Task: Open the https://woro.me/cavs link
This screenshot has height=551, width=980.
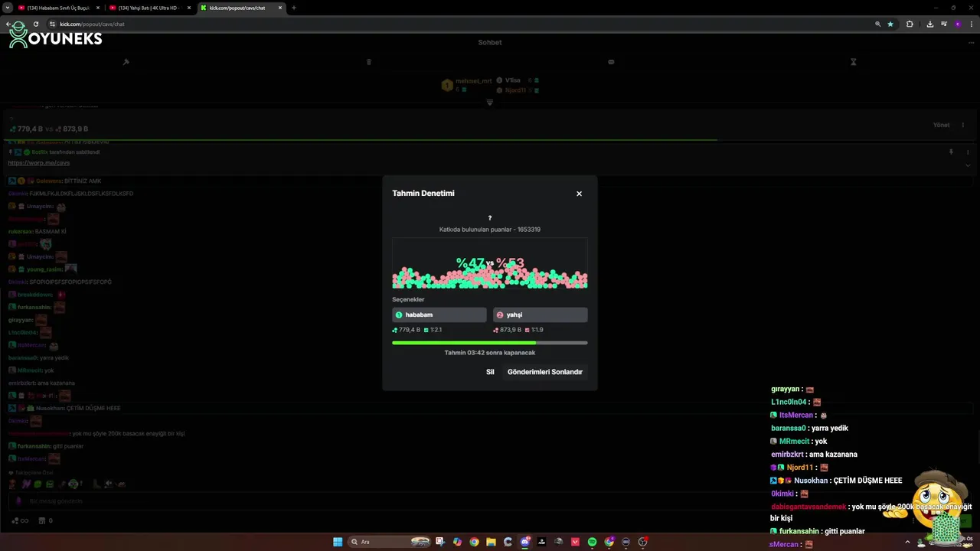Action: [x=38, y=163]
